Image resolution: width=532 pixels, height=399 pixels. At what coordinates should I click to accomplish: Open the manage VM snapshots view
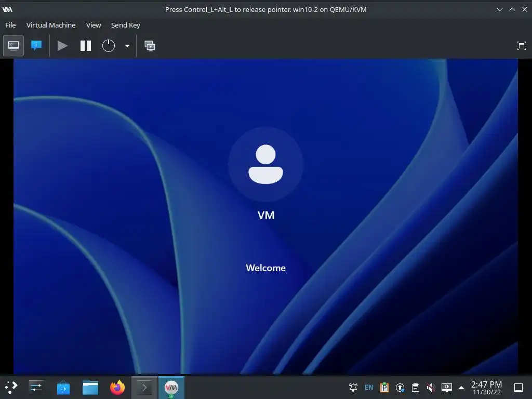click(x=150, y=46)
